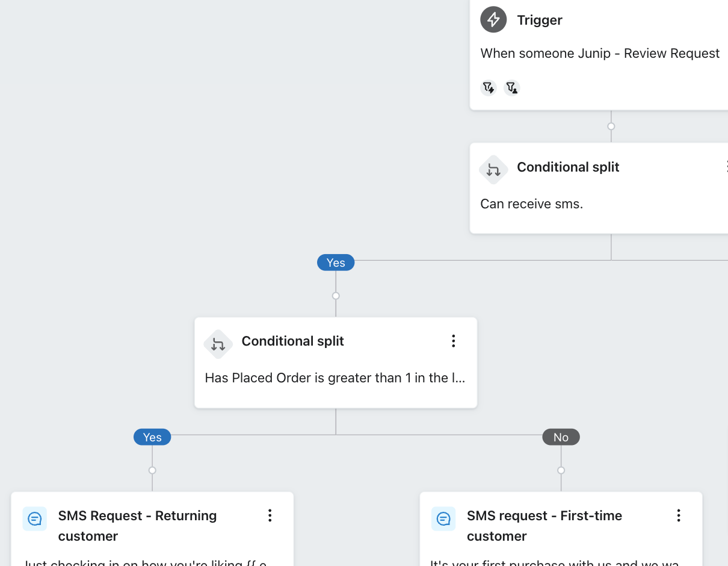728x566 pixels.
Task: Open three-dot menu on Has Placed Order split
Action: (454, 341)
